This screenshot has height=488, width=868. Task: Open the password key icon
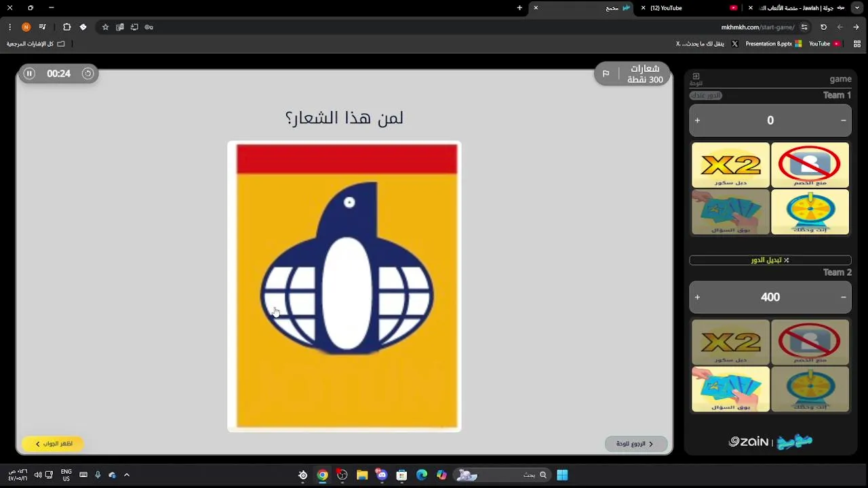pos(149,27)
